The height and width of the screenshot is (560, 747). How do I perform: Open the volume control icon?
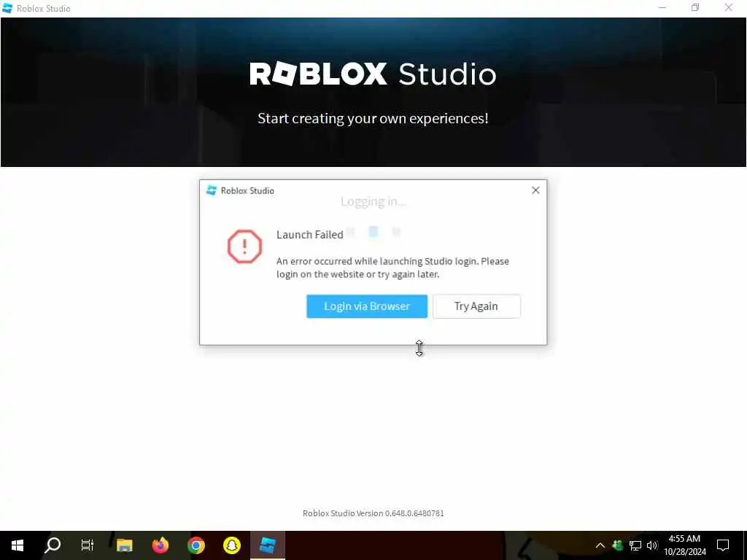point(652,545)
